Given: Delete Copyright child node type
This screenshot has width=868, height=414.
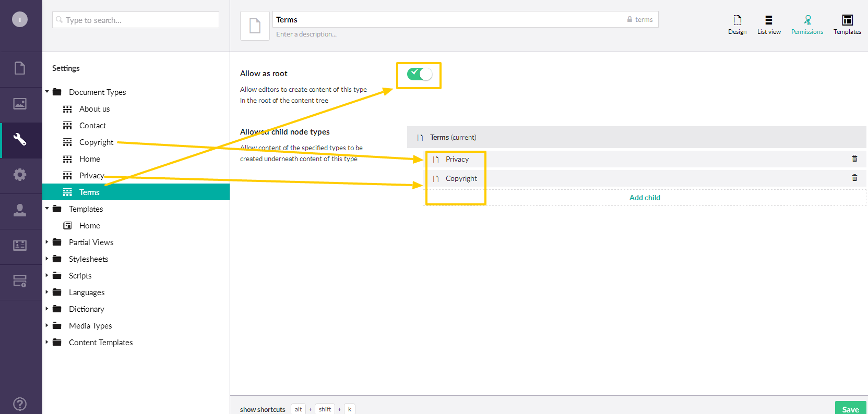Looking at the screenshot, I should [854, 178].
